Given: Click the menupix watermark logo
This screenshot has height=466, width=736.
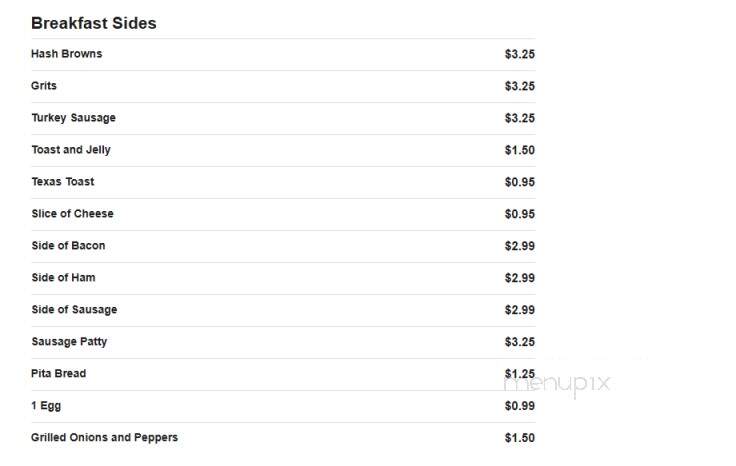Looking at the screenshot, I should [x=557, y=384].
